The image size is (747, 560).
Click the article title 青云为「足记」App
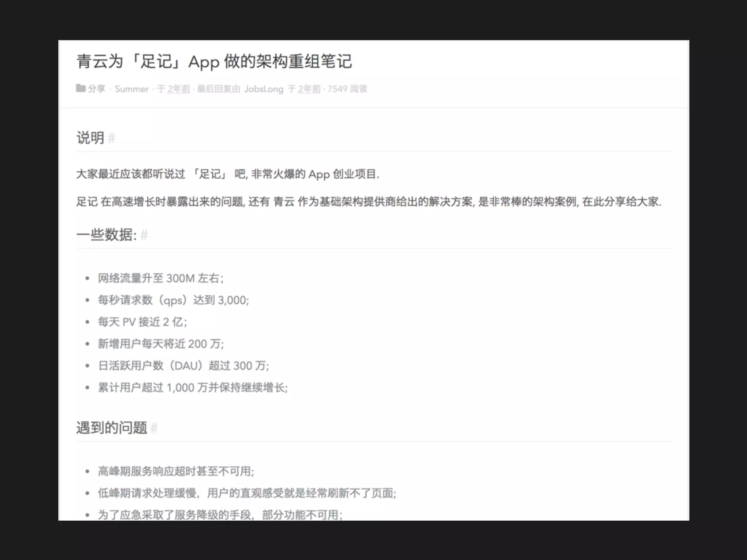pos(214,61)
